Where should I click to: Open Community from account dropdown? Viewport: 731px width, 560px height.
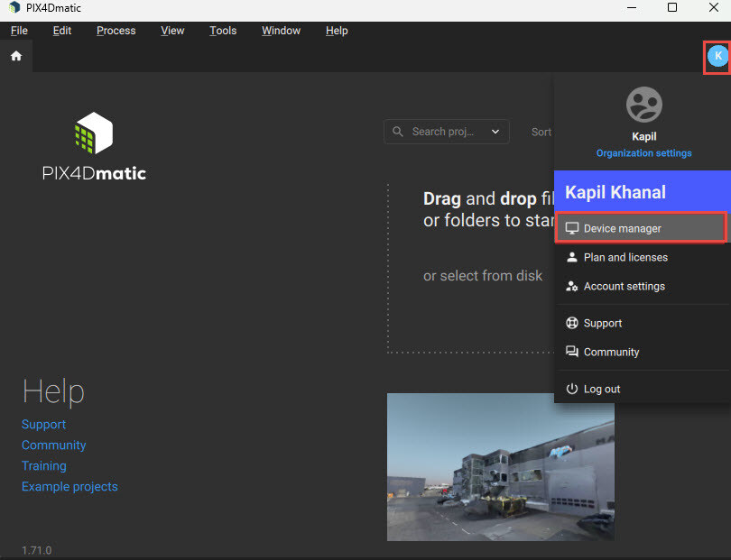pyautogui.click(x=610, y=352)
